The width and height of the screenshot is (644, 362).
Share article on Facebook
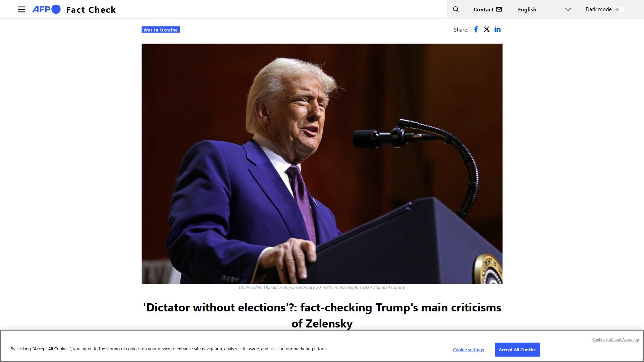tap(476, 29)
